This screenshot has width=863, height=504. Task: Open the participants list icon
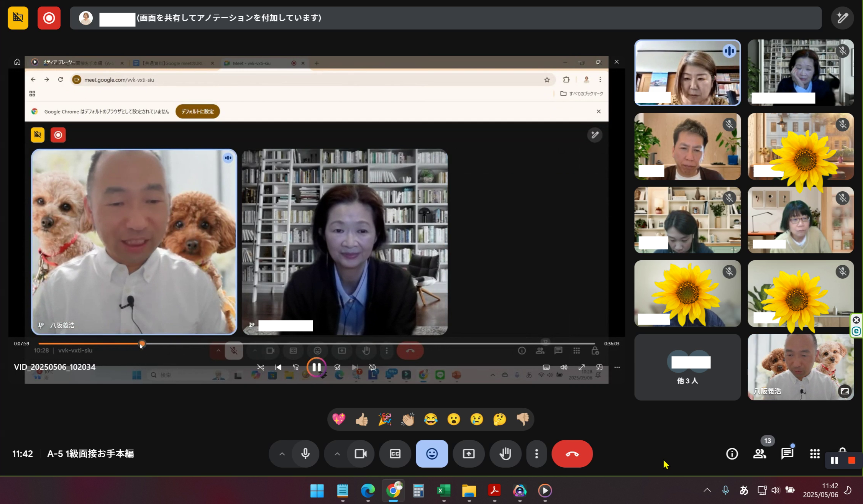pos(760,454)
